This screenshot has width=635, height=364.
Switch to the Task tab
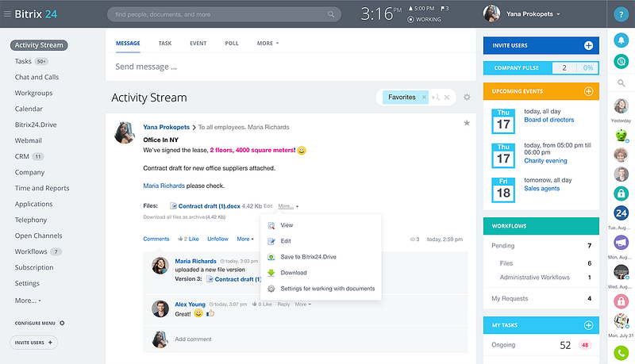click(x=165, y=44)
